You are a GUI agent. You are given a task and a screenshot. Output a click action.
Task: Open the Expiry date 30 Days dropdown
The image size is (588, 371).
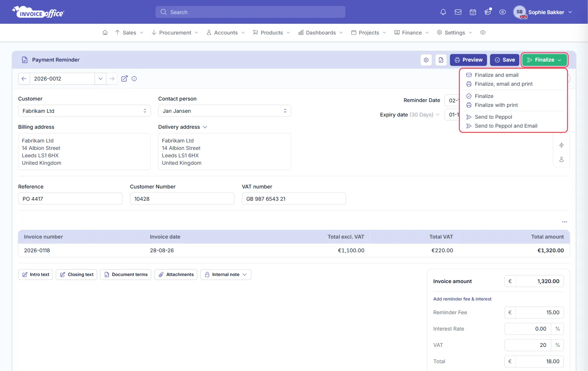click(425, 115)
